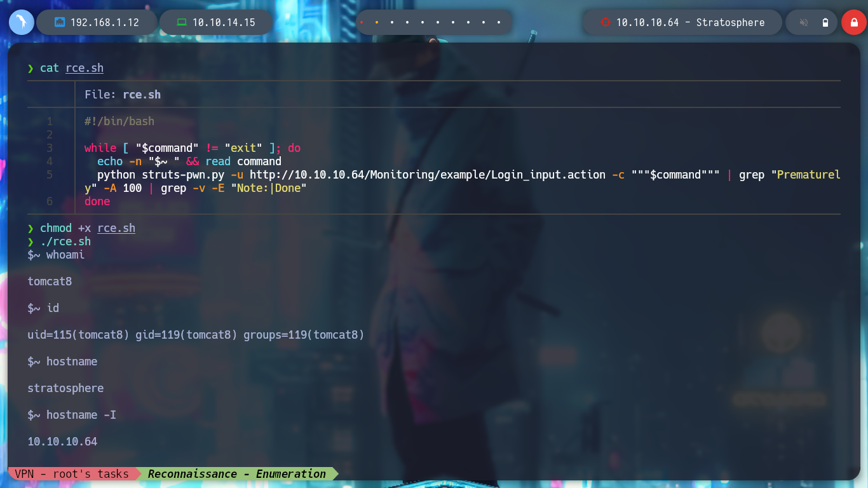Click the '#!/bin/bash' shebang line

click(119, 121)
